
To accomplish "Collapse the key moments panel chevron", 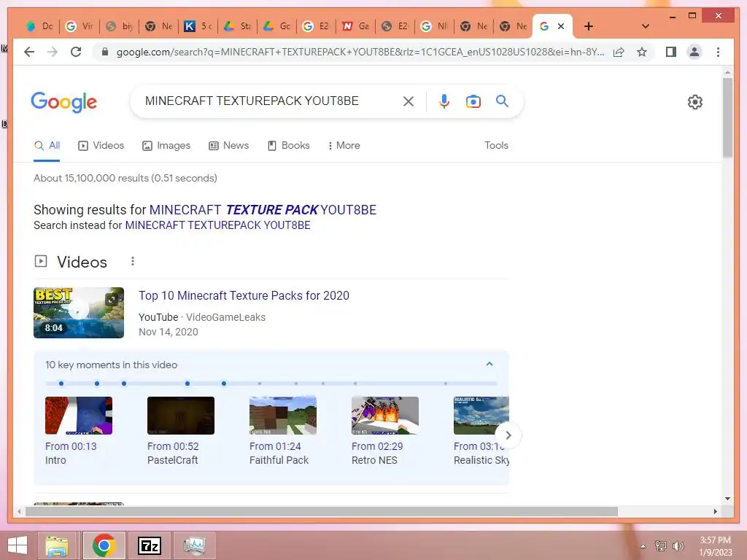I will coord(489,365).
